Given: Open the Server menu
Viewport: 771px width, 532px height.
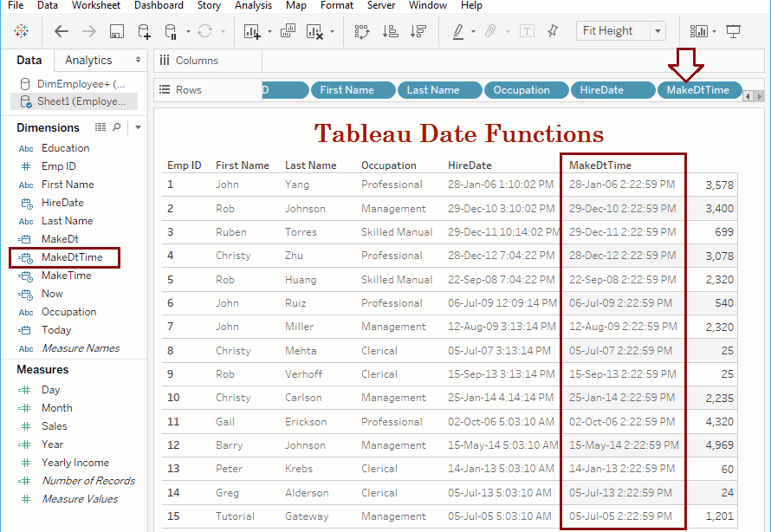Looking at the screenshot, I should [381, 5].
